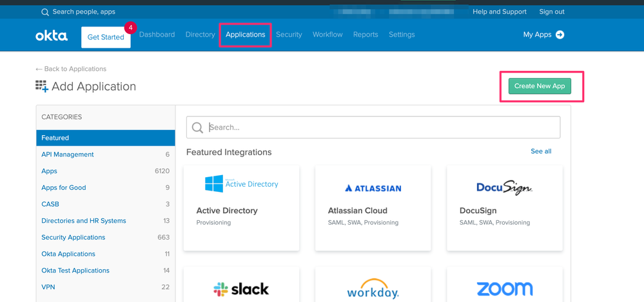Open the Applications menu

[x=246, y=35]
